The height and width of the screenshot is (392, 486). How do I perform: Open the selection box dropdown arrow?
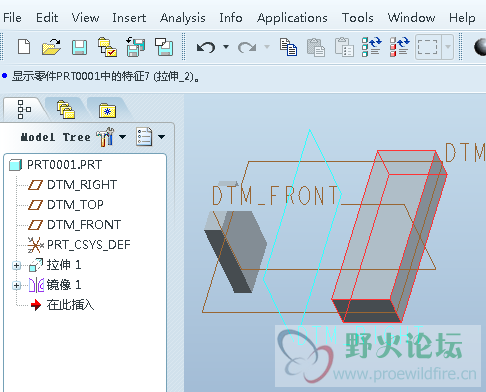pos(448,47)
